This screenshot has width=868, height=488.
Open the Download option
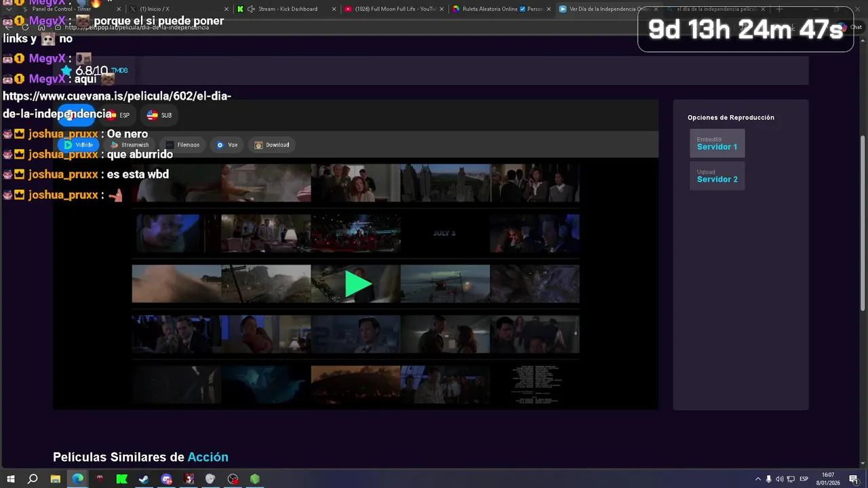[x=272, y=144]
